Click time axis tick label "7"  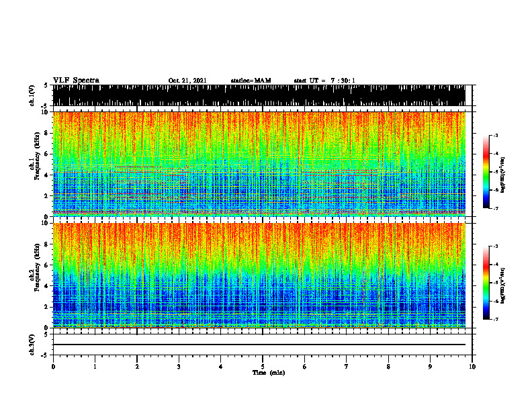[x=347, y=367]
